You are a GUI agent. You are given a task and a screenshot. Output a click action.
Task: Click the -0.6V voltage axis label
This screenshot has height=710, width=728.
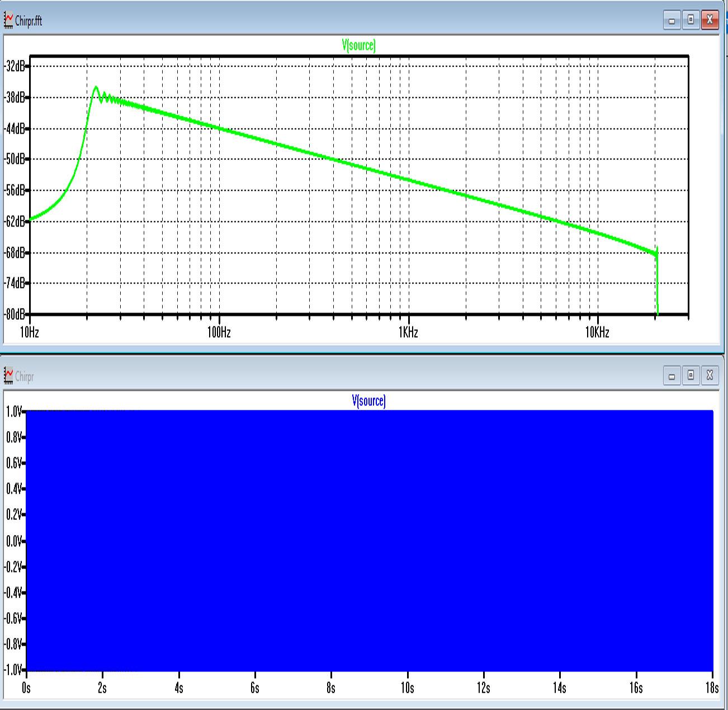(12, 618)
